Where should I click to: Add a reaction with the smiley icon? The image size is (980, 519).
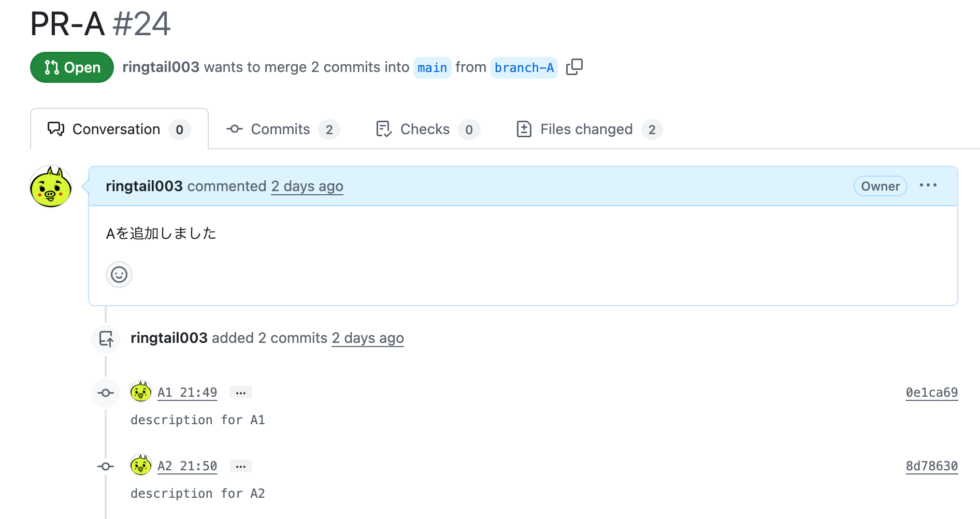tap(119, 275)
